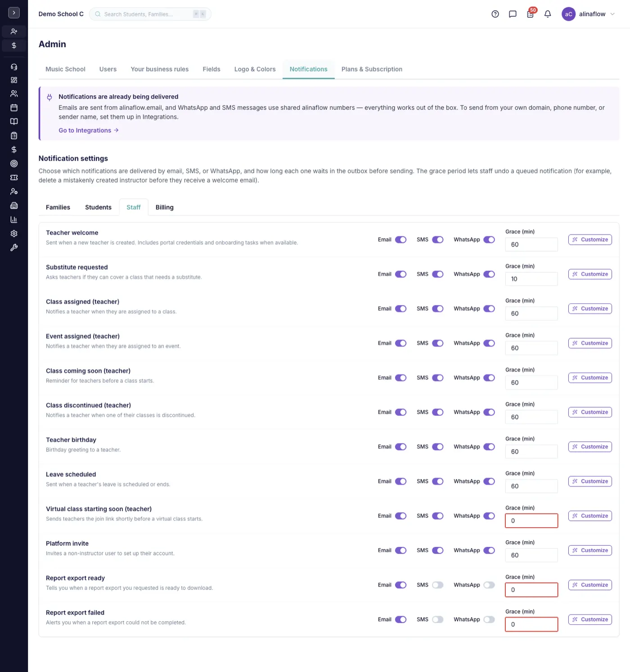
Task: Open the Logo & Colors tab
Action: pyautogui.click(x=255, y=69)
